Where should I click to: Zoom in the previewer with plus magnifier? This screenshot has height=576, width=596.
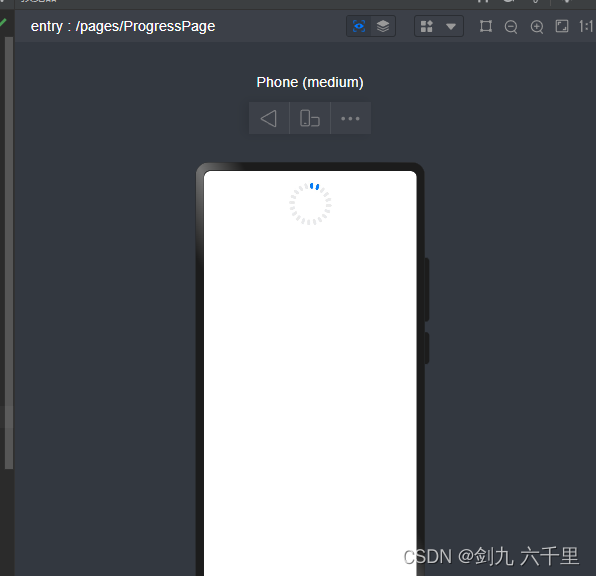point(537,27)
